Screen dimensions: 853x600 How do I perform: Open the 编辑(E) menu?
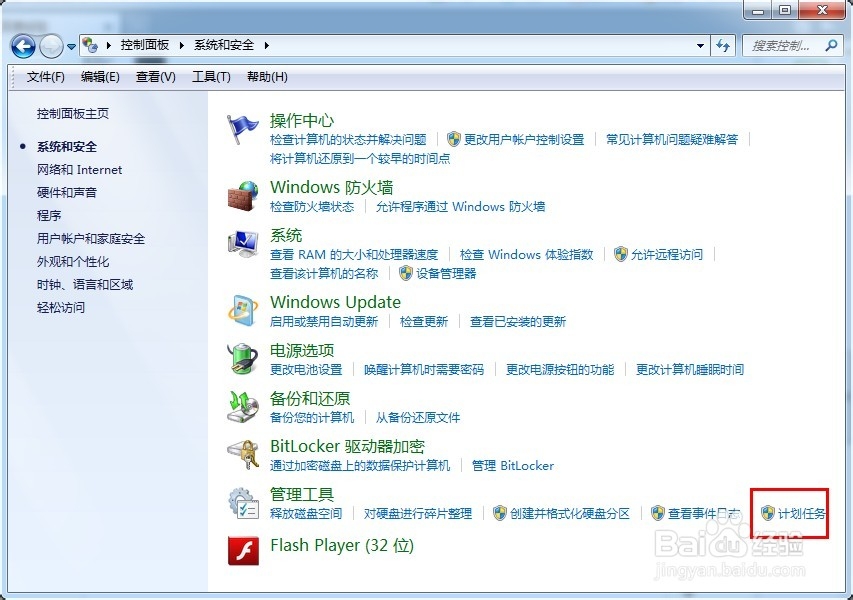(x=100, y=77)
